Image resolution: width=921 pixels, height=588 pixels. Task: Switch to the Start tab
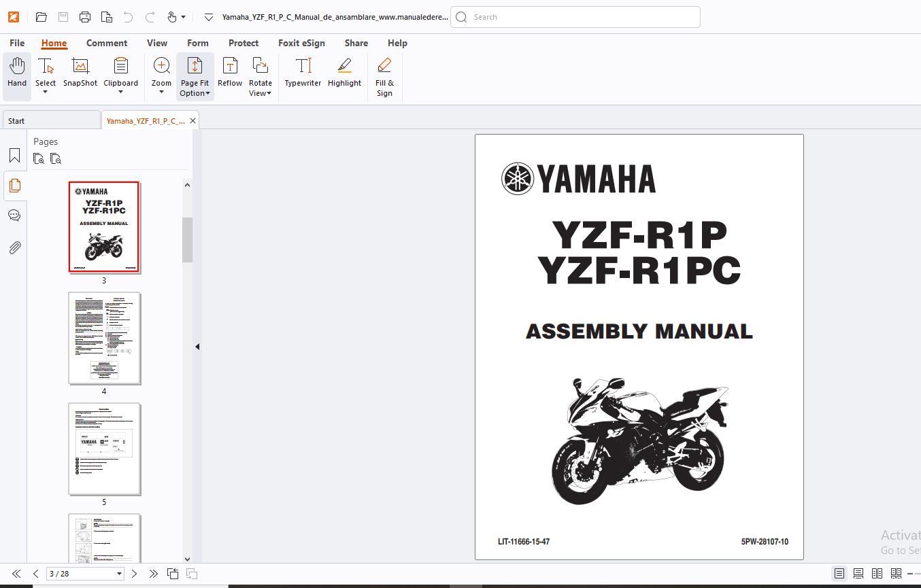pyautogui.click(x=51, y=120)
